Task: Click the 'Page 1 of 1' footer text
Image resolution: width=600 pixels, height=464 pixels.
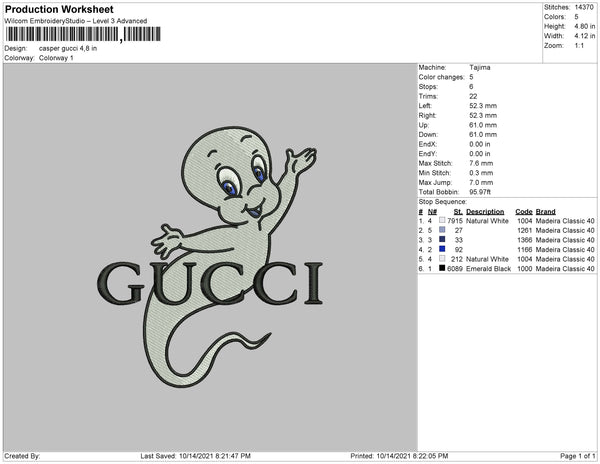Action: [577, 456]
